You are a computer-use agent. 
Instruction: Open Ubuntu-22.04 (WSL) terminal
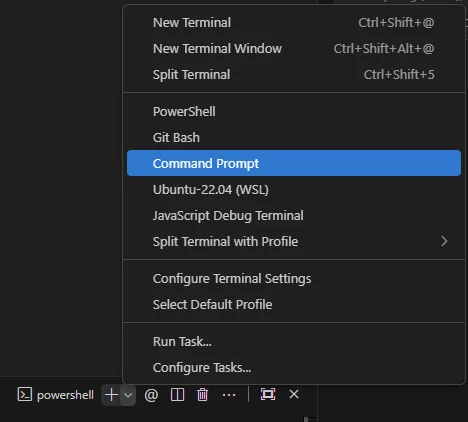coord(294,190)
